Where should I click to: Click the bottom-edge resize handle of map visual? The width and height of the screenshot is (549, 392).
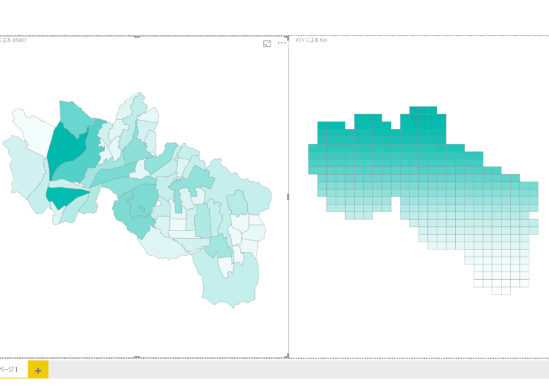137,357
